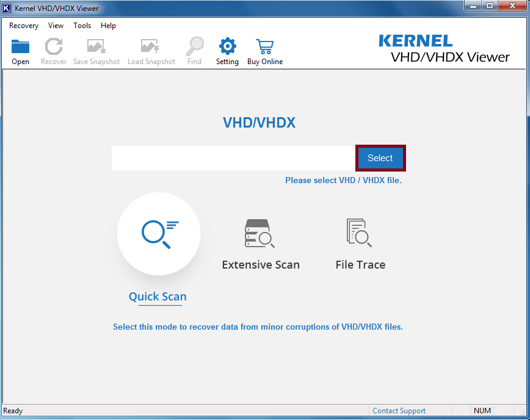The height and width of the screenshot is (420, 530).
Task: Click the Open folder icon in toolbar
Action: pyautogui.click(x=20, y=46)
